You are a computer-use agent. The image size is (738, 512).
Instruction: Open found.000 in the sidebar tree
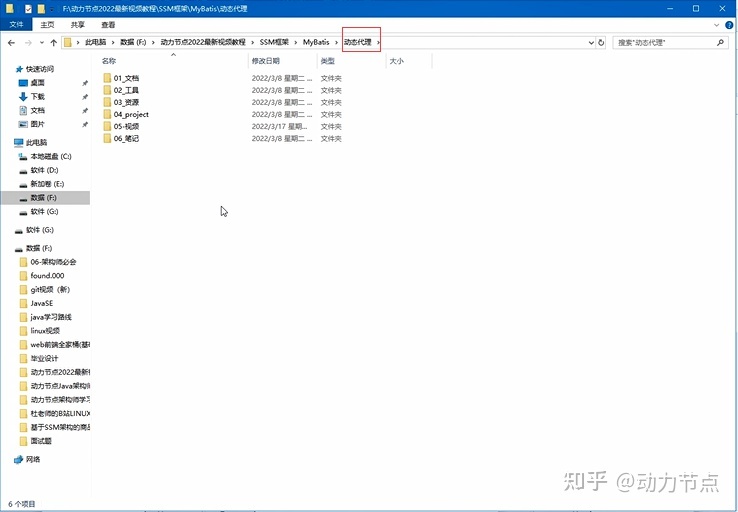[x=47, y=276]
